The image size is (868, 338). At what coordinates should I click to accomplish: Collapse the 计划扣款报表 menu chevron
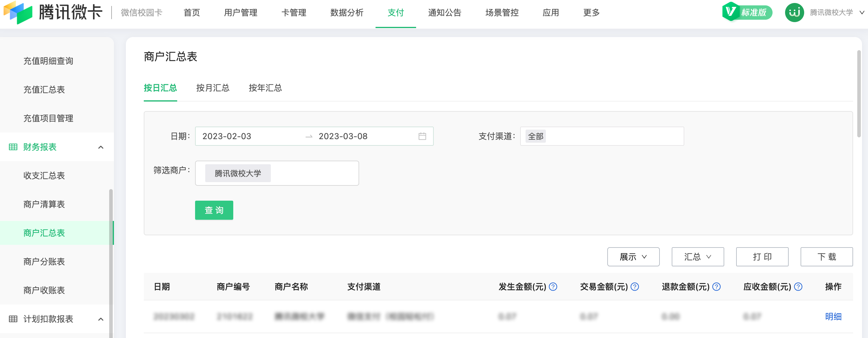coord(101,319)
